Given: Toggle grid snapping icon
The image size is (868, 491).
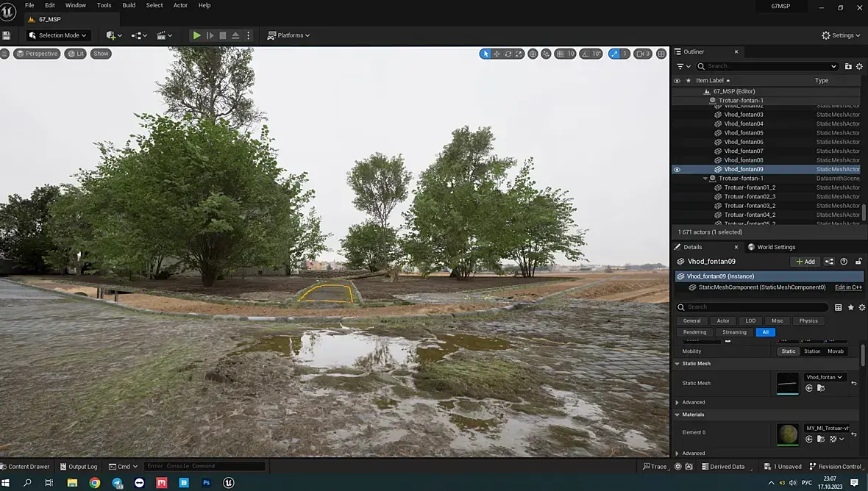Looking at the screenshot, I should tap(560, 54).
